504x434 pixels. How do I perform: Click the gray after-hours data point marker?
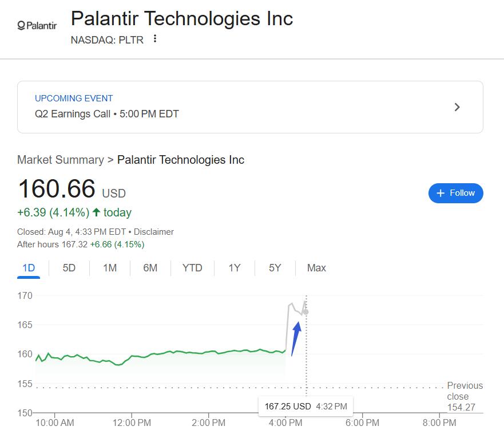tap(305, 311)
